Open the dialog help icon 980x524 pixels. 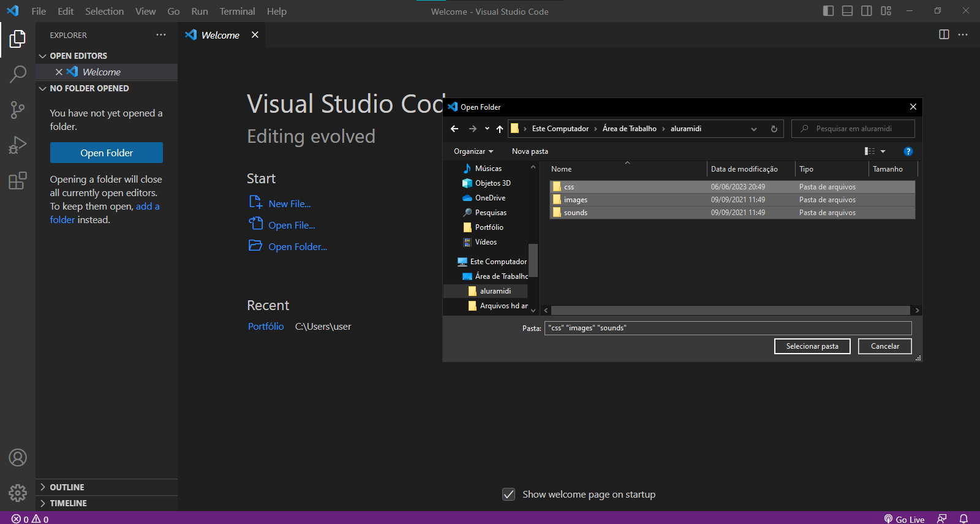pyautogui.click(x=908, y=151)
